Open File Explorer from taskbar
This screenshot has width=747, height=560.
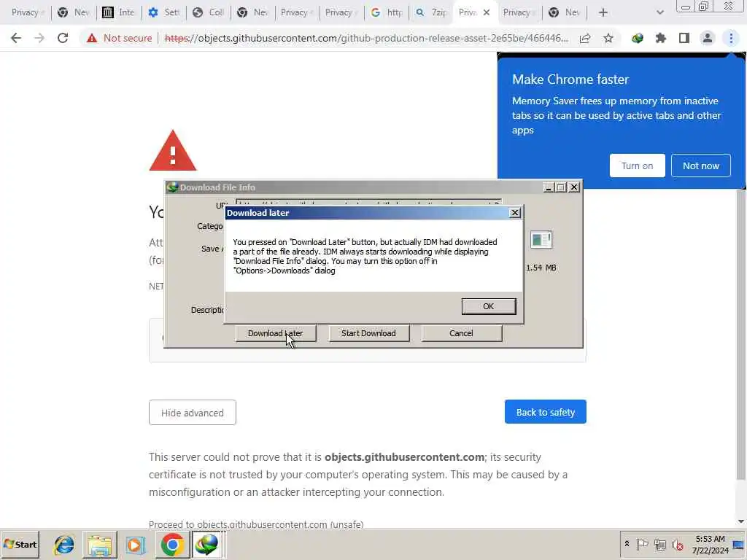99,544
